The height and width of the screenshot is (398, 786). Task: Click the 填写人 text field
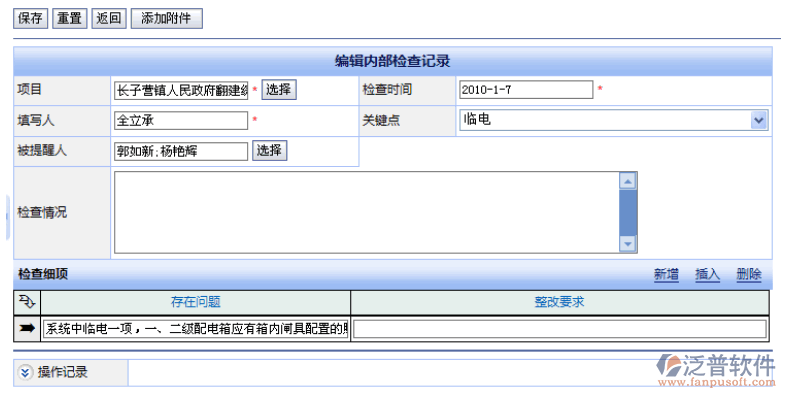181,120
